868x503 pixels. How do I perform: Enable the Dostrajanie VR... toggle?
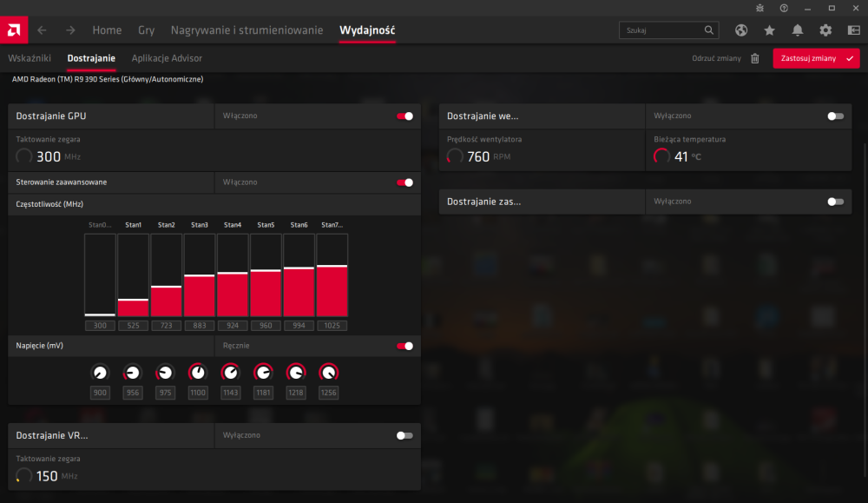[404, 435]
